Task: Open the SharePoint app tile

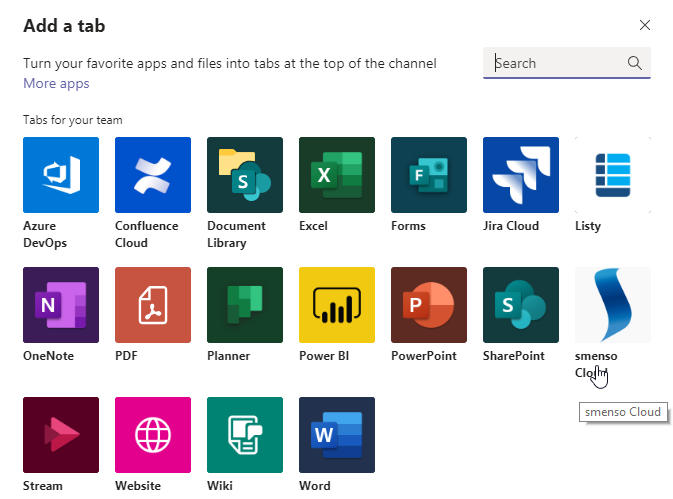Action: tap(521, 305)
